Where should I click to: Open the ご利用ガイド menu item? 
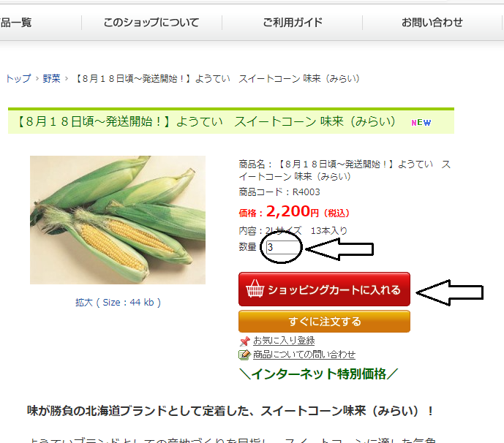pyautogui.click(x=293, y=23)
